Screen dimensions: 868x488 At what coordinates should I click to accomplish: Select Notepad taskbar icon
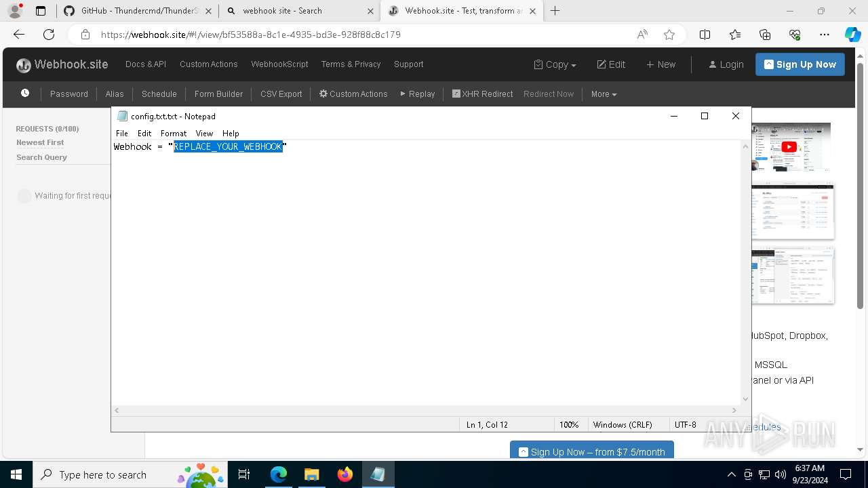[x=378, y=474]
